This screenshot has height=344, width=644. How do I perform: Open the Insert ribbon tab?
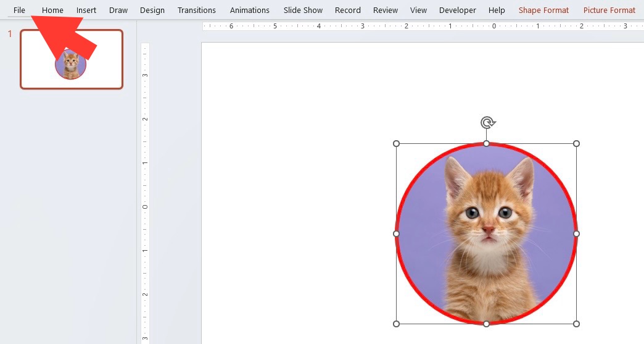click(x=86, y=10)
